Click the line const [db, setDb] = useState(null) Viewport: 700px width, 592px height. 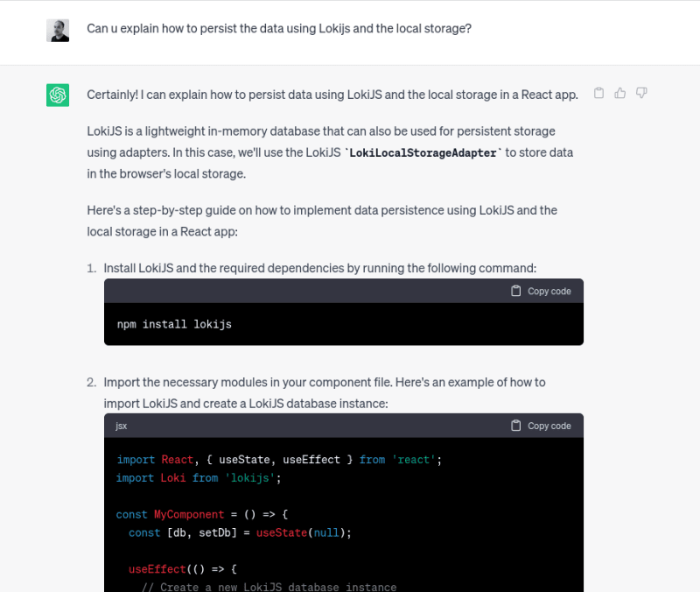[x=240, y=533]
